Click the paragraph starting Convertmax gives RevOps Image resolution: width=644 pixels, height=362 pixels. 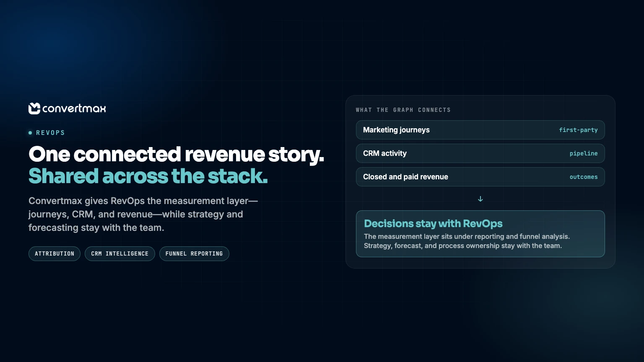143,214
